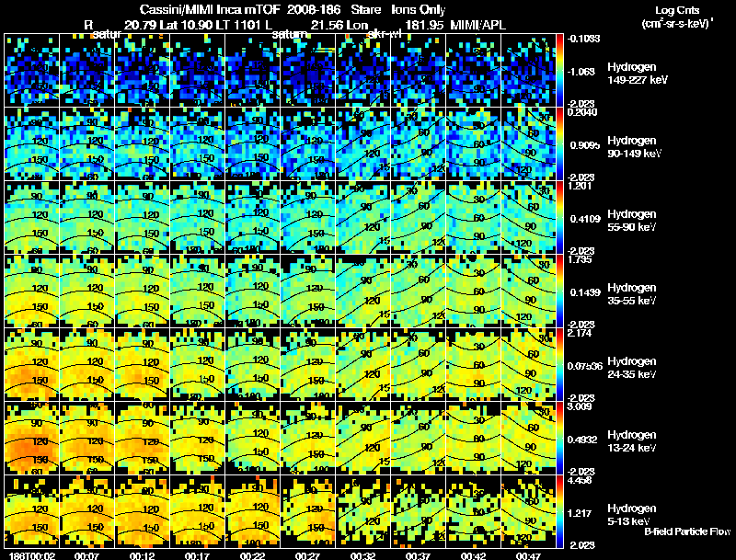Click the 'MIMI/APL' header text
The height and width of the screenshot is (560, 736).
tap(477, 26)
